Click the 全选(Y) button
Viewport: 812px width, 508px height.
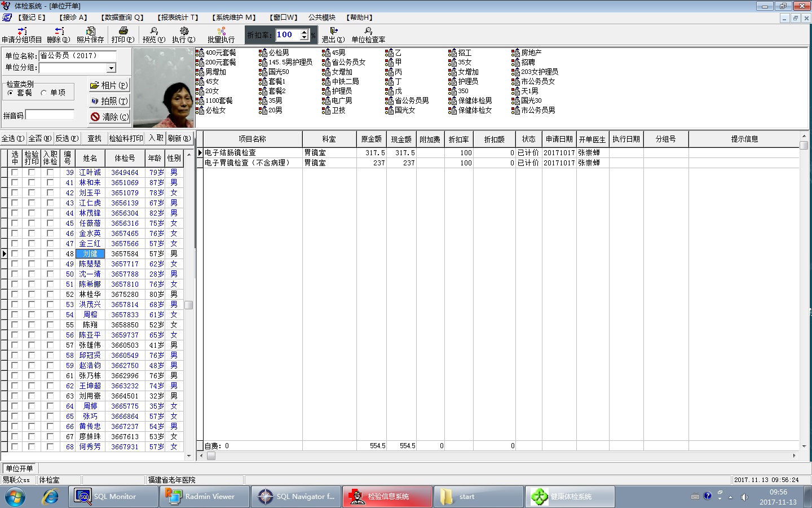(x=13, y=138)
